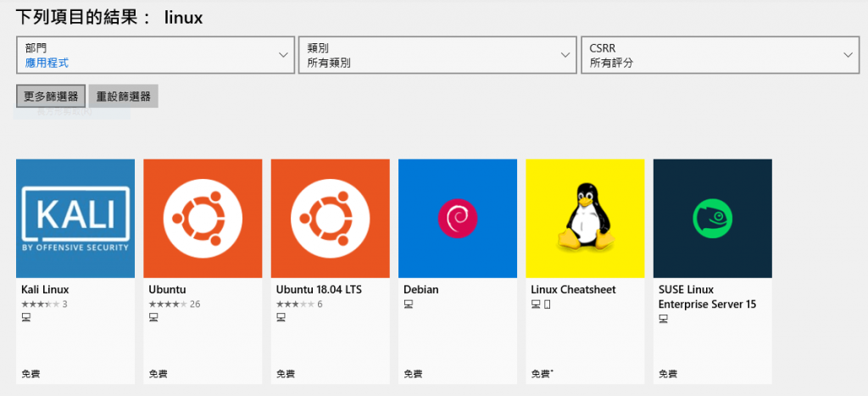This screenshot has height=396, width=868.
Task: Click the PC device icon under SUSE Linux
Action: (663, 319)
